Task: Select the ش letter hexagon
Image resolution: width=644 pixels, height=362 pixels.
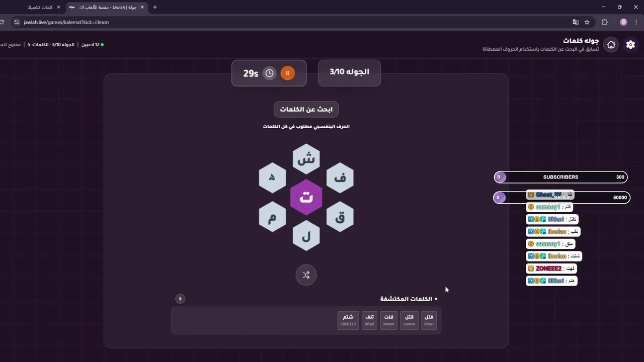Action: [x=306, y=159]
